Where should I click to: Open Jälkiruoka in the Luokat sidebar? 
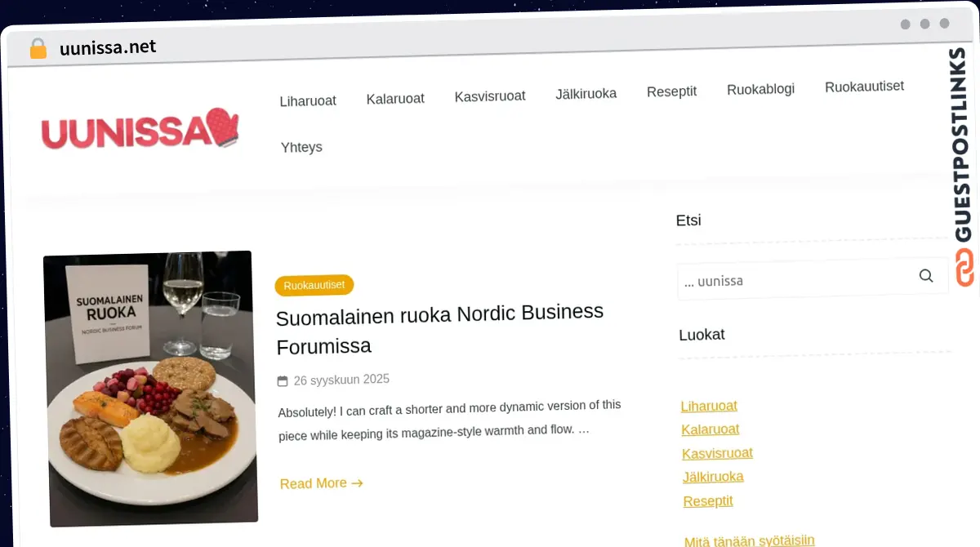[x=713, y=477]
